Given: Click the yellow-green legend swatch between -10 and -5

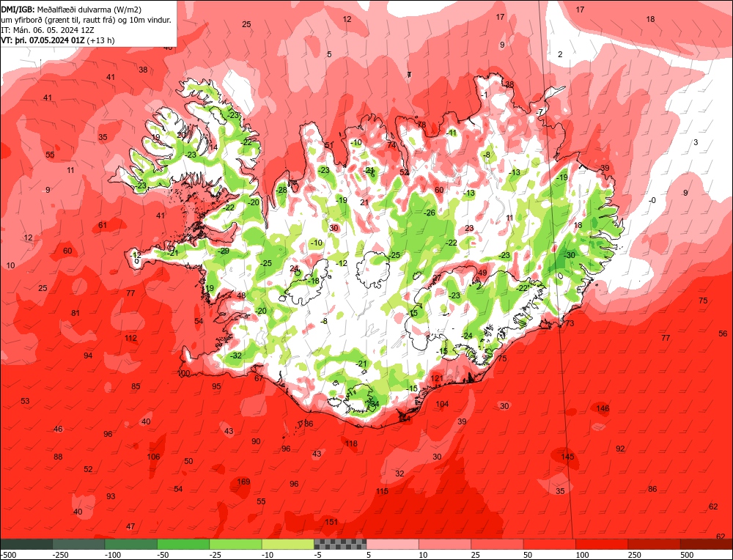Looking at the screenshot, I should pos(288,544).
